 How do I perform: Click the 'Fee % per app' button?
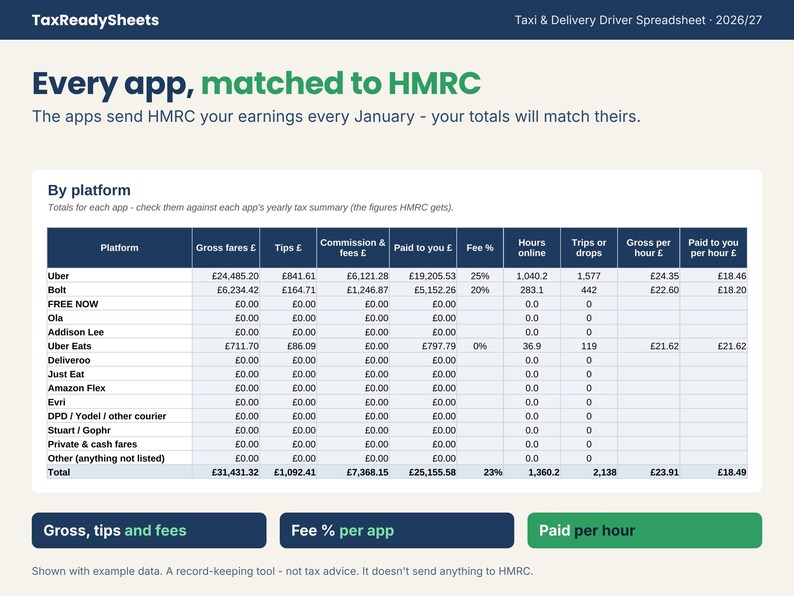point(396,530)
